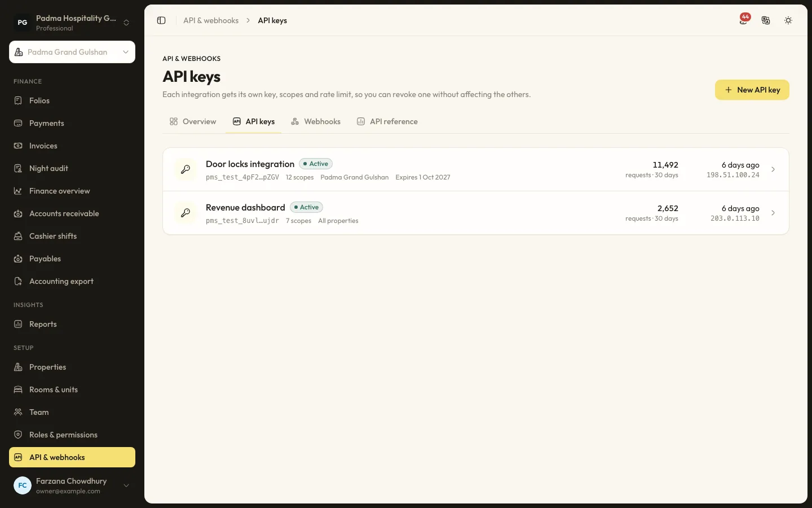812x508 pixels.
Task: Click the Accounts receivable icon
Action: coord(18,213)
